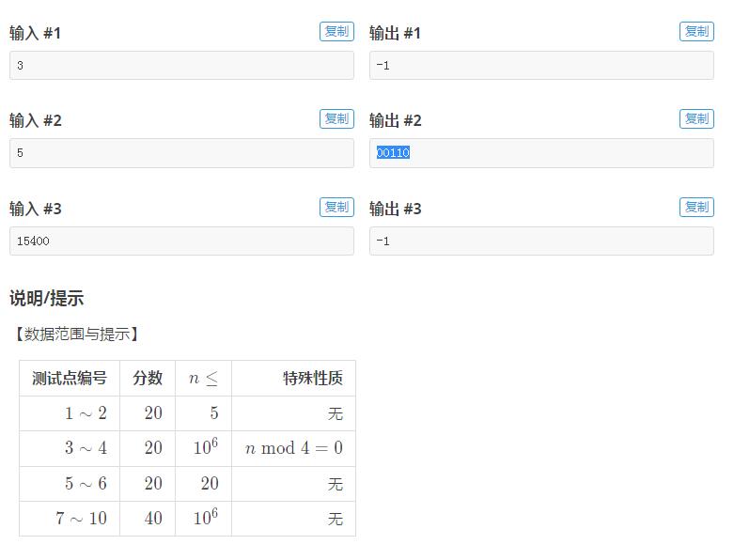Click the 输出 #1 code box showing -1
This screenshot has width=734, height=560.
pos(541,66)
